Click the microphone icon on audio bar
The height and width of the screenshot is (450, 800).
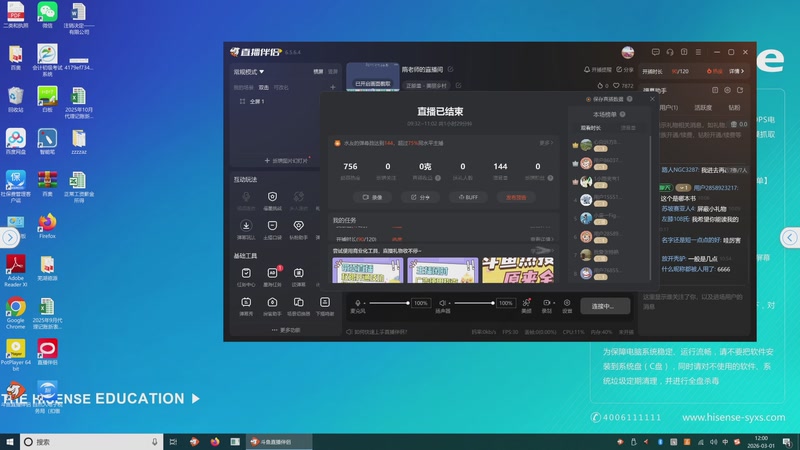pyautogui.click(x=358, y=303)
